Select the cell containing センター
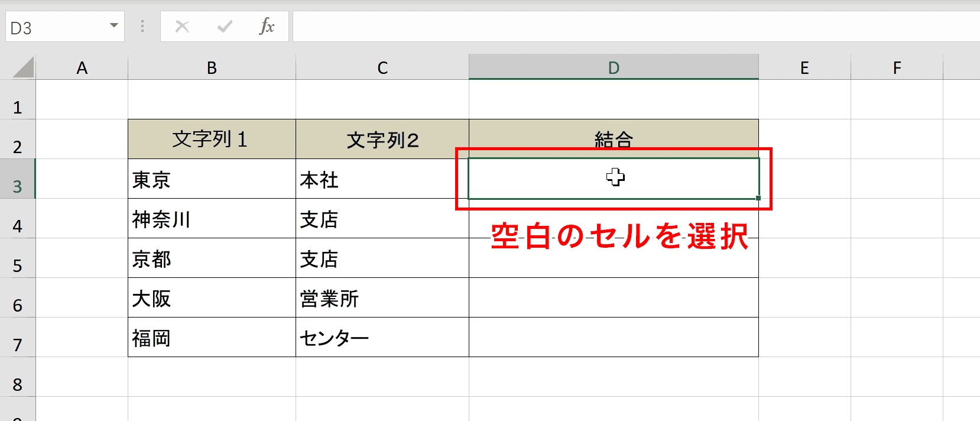980x421 pixels. click(382, 338)
